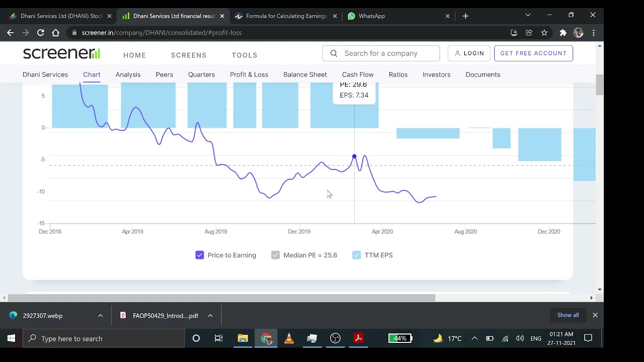
Task: Select the Formula for Calculating Earnings tab
Action: tap(286, 16)
